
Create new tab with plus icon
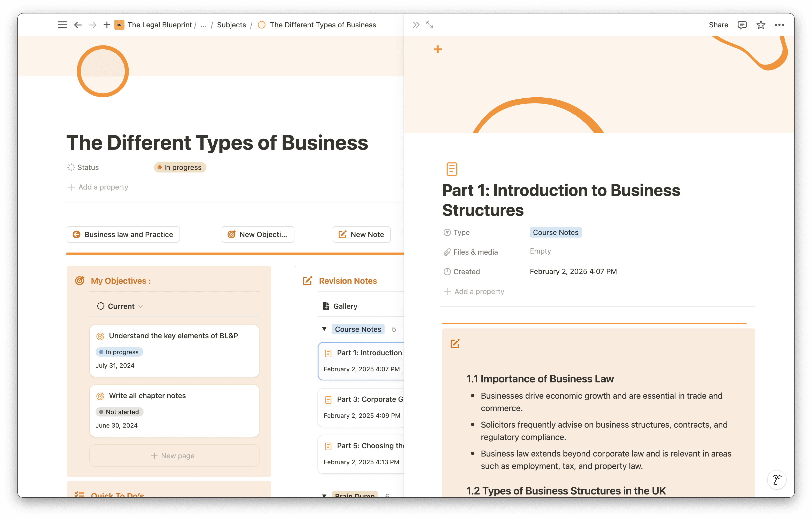(107, 25)
